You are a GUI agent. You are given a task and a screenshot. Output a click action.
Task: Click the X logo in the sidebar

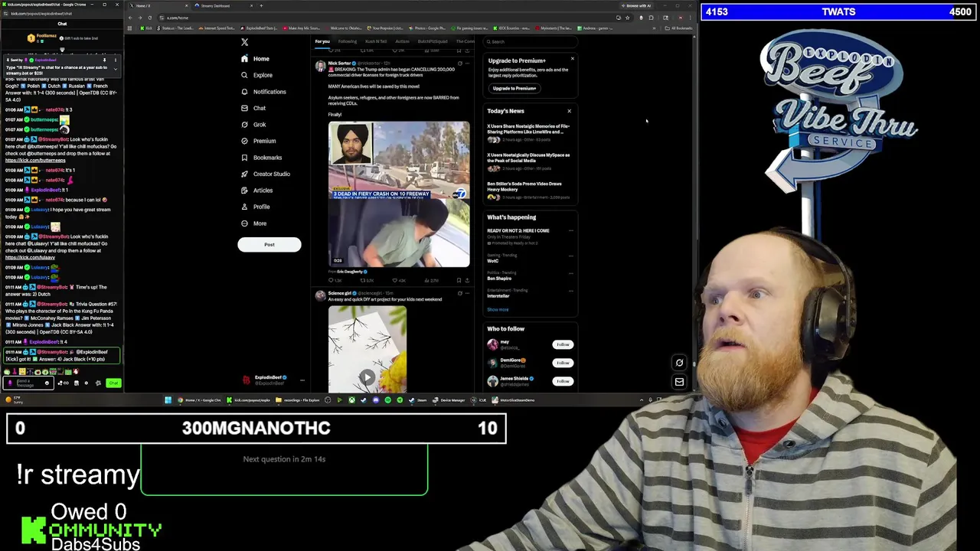tap(244, 42)
